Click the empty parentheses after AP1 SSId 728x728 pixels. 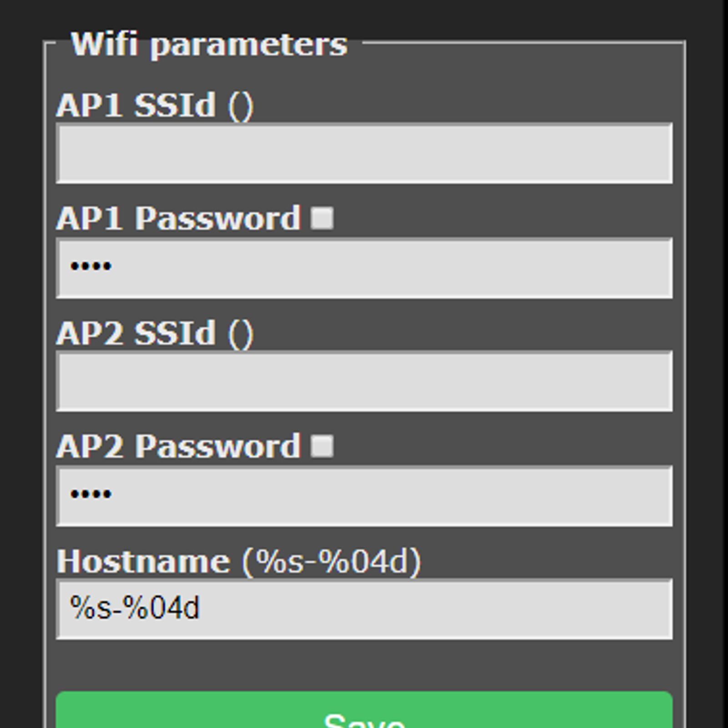point(241,106)
